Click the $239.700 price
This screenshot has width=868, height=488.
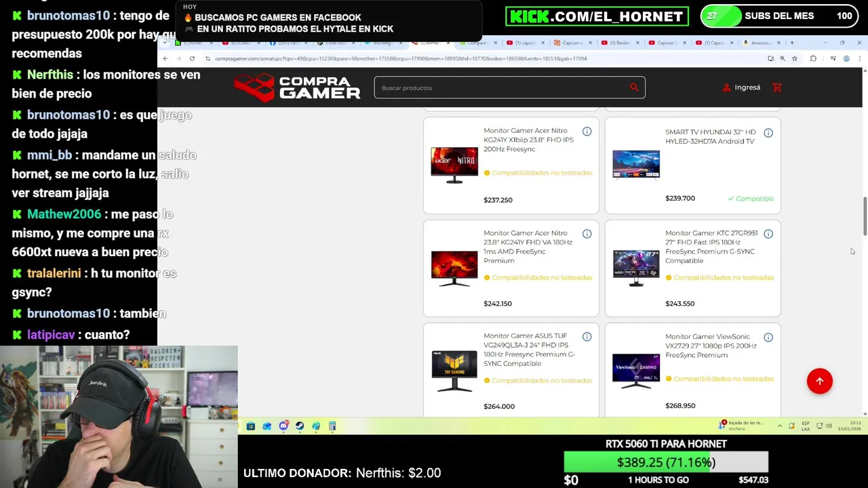680,198
